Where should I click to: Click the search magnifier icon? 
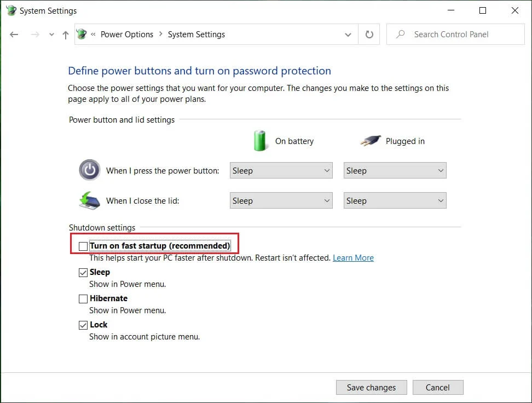pyautogui.click(x=401, y=34)
